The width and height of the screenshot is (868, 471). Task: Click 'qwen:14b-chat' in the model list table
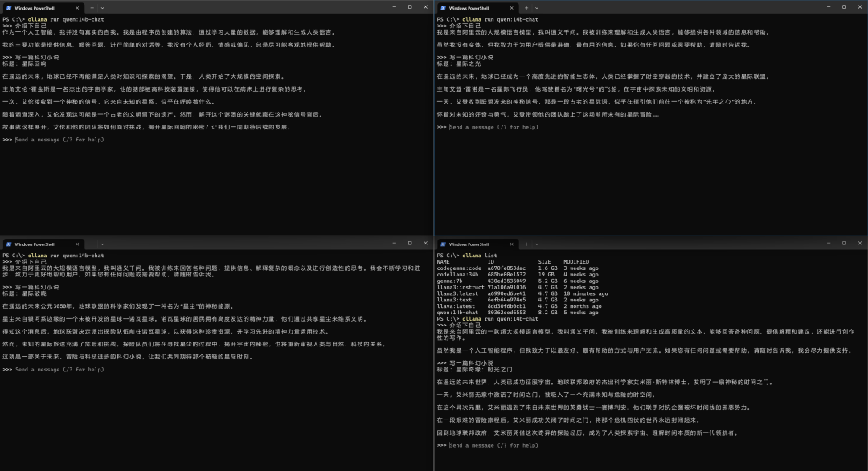457,313
